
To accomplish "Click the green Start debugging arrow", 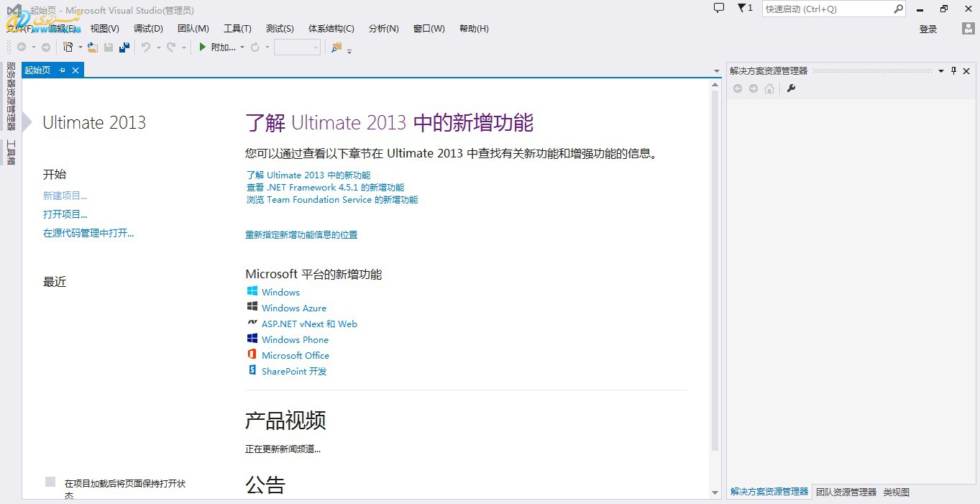I will (x=203, y=47).
